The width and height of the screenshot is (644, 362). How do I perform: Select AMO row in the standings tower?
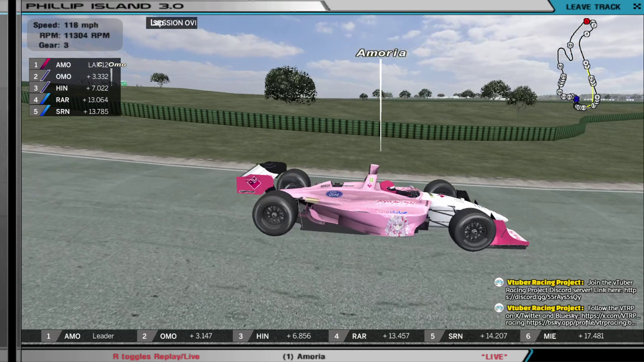tap(75, 65)
